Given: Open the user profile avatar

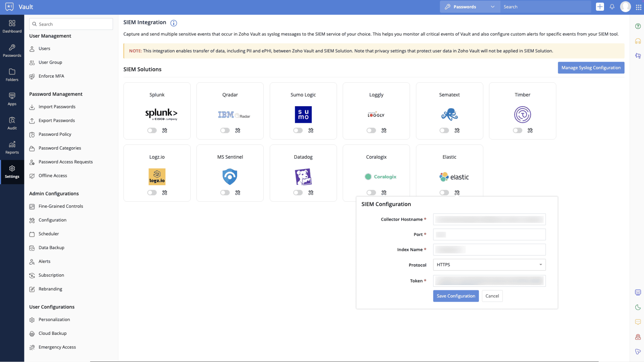Looking at the screenshot, I should click(625, 7).
